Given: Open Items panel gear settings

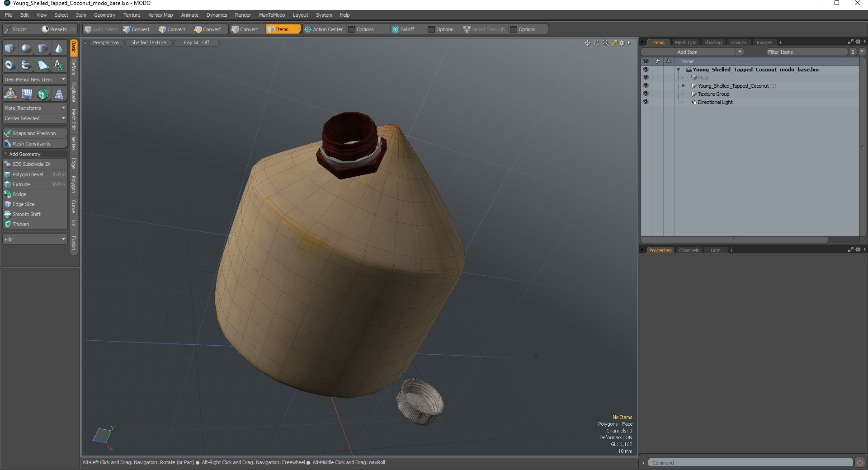Looking at the screenshot, I should [x=858, y=42].
